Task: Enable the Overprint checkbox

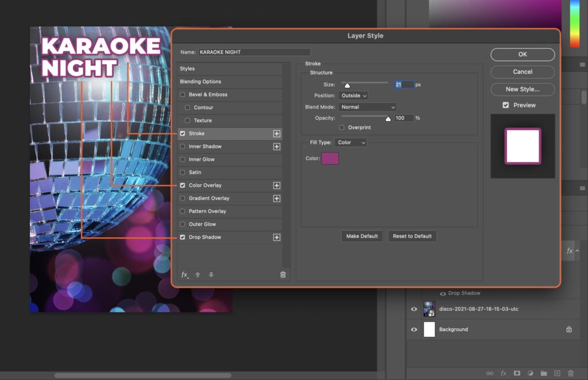Action: [343, 127]
